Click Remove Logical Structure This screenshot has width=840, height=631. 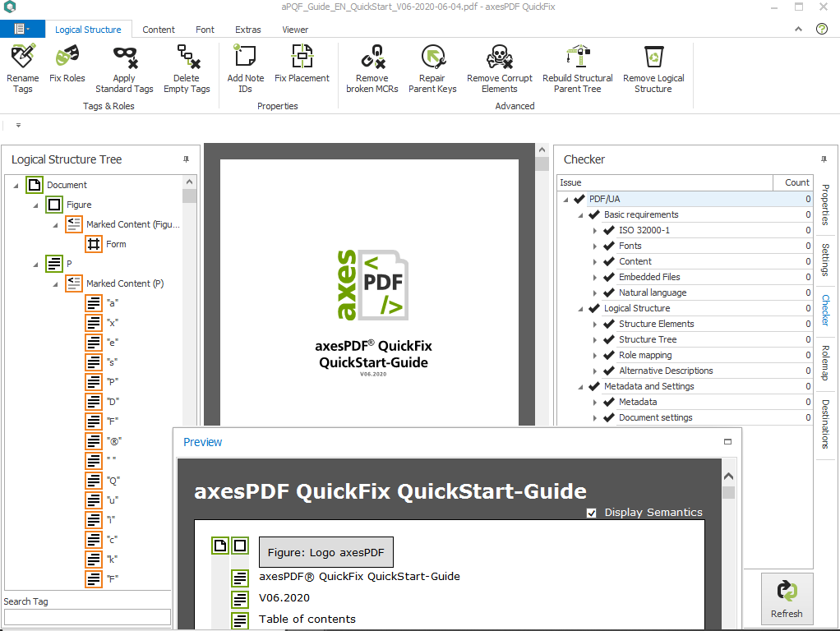[653, 68]
